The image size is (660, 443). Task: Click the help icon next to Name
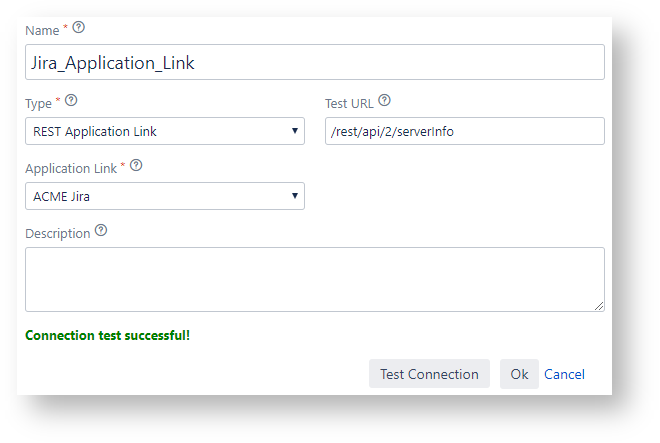tap(79, 27)
